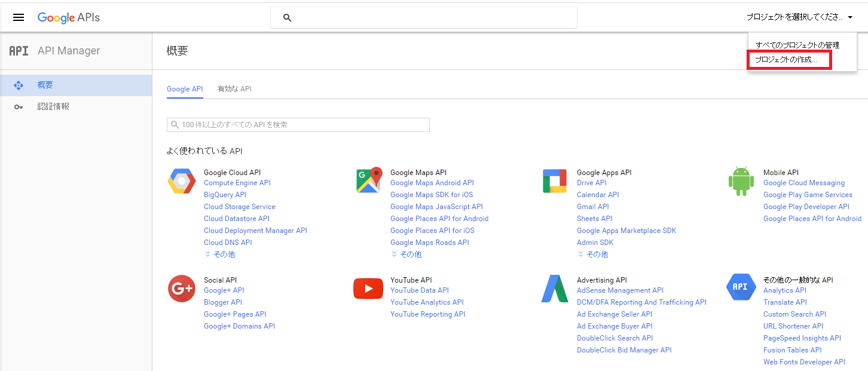Screen dimensions: 868x371
Task: Open the YouTube Data API link
Action: pyautogui.click(x=420, y=290)
